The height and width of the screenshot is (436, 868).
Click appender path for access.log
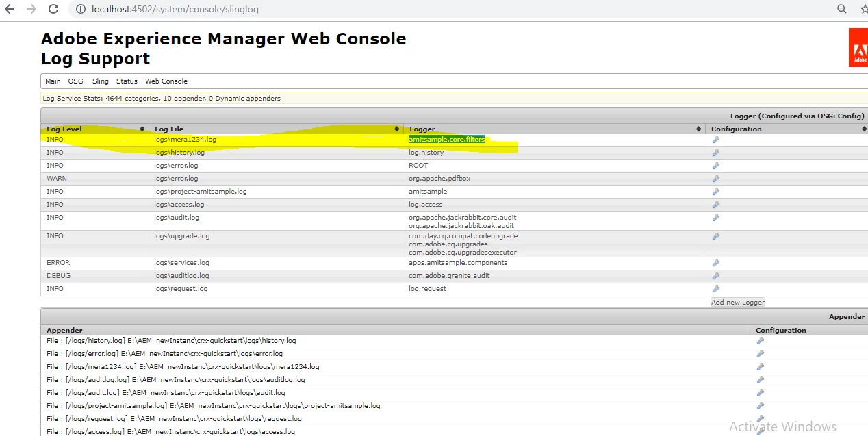(170, 432)
